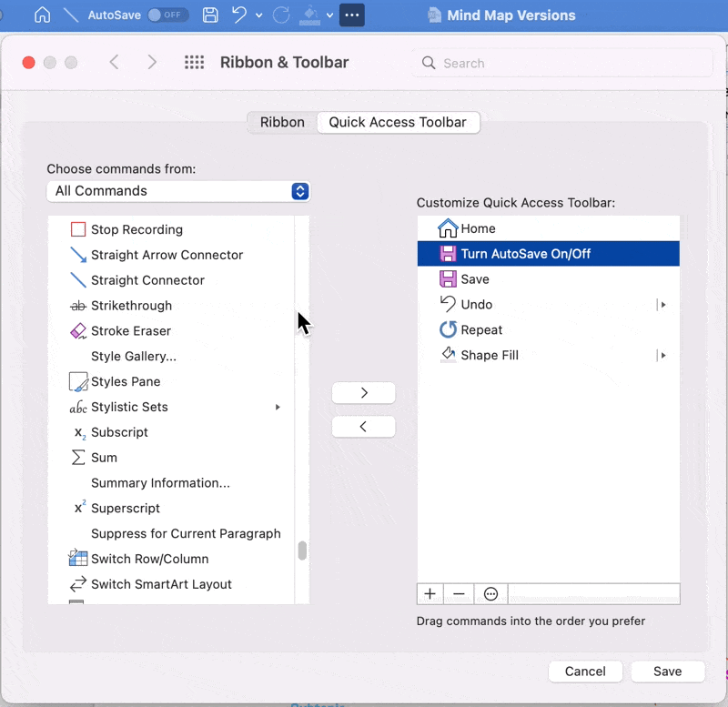The height and width of the screenshot is (707, 728).
Task: Open the circled ellipsis options button
Action: [x=490, y=594]
